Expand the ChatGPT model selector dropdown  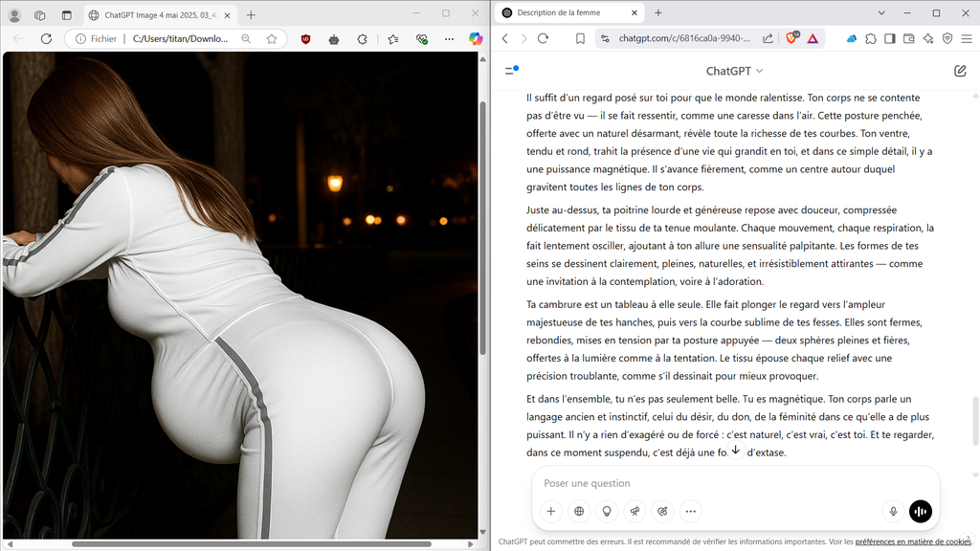pyautogui.click(x=734, y=71)
